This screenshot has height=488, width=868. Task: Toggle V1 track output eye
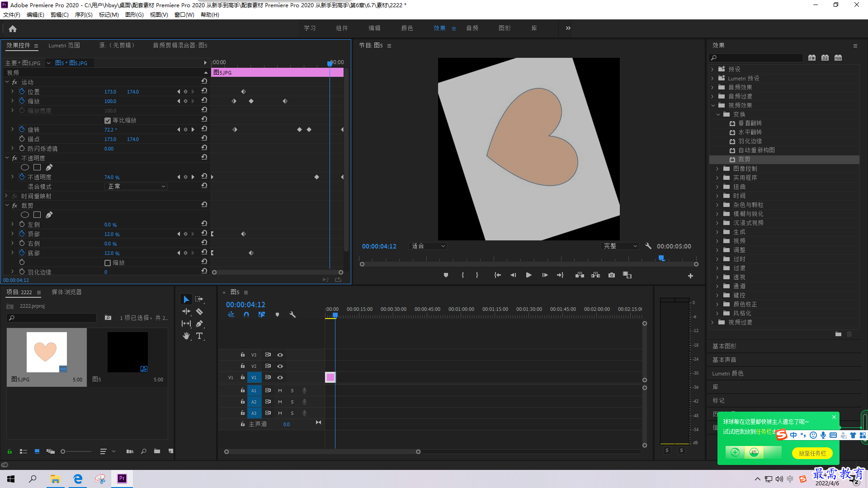tap(280, 378)
